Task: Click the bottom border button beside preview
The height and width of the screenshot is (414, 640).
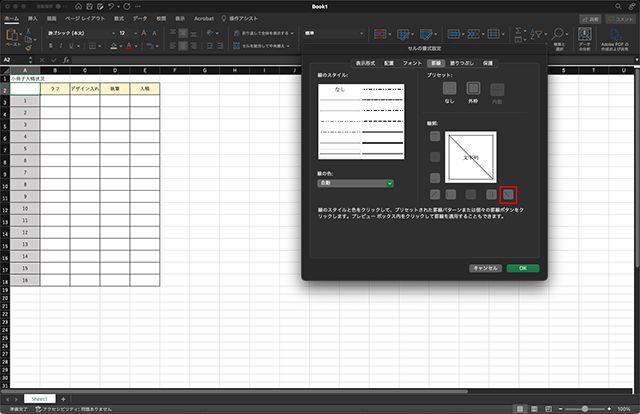Action: pos(434,176)
